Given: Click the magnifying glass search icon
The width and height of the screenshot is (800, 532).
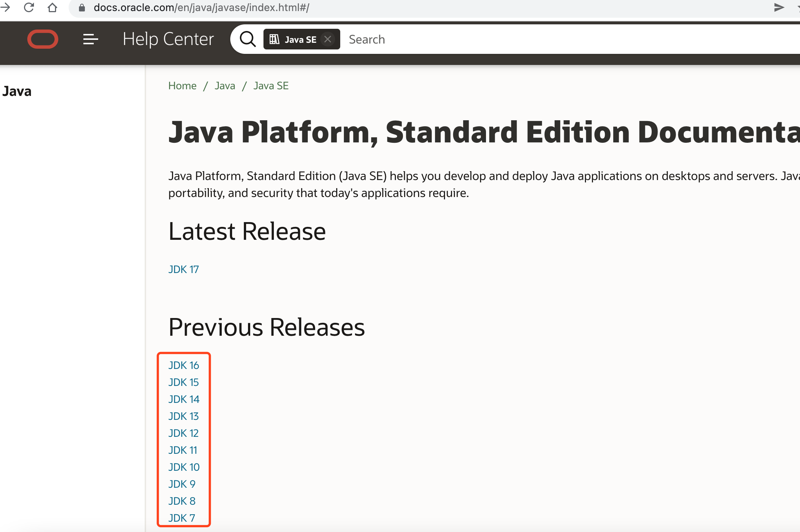Looking at the screenshot, I should [x=248, y=39].
